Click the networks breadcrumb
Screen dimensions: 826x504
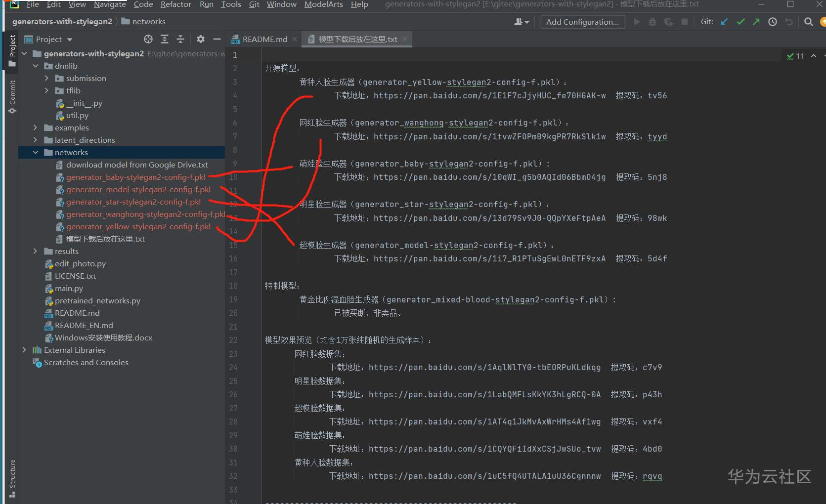143,21
